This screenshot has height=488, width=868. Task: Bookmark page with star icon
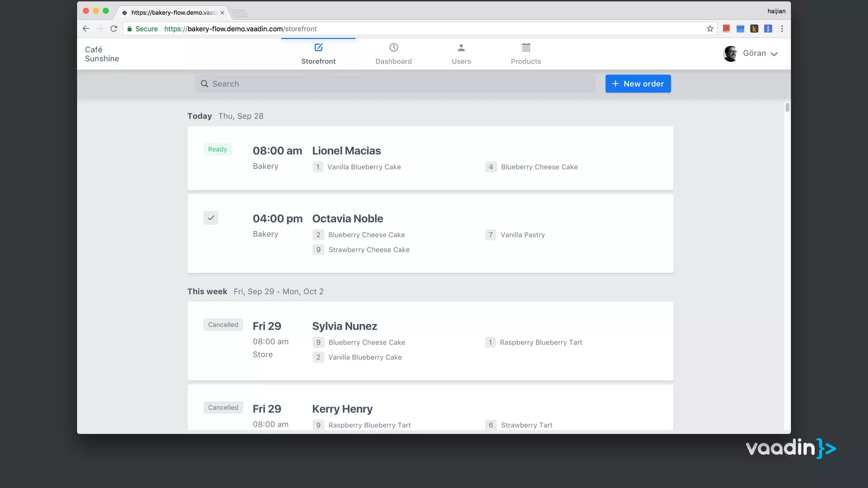click(x=710, y=29)
